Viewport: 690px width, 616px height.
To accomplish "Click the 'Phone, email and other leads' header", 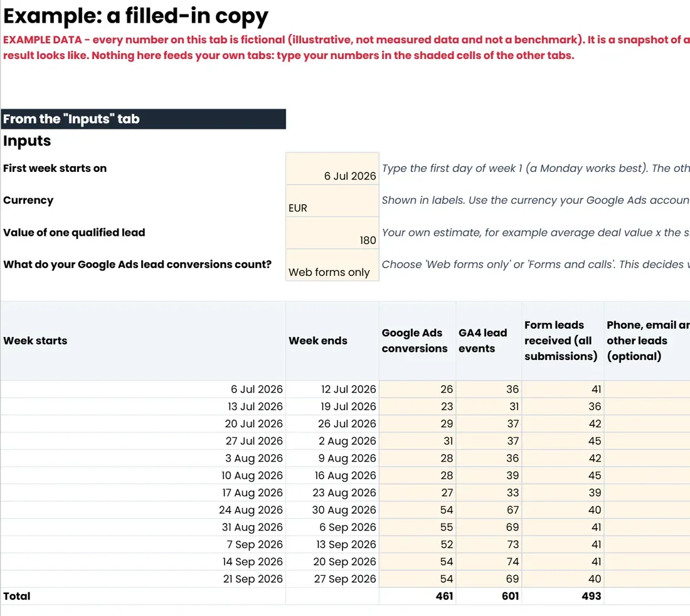I will (x=647, y=341).
